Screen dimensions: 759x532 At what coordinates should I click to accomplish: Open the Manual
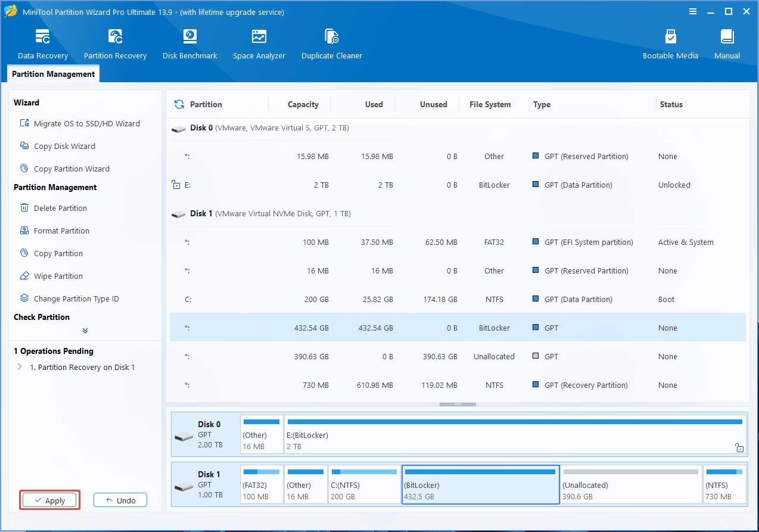(x=727, y=45)
